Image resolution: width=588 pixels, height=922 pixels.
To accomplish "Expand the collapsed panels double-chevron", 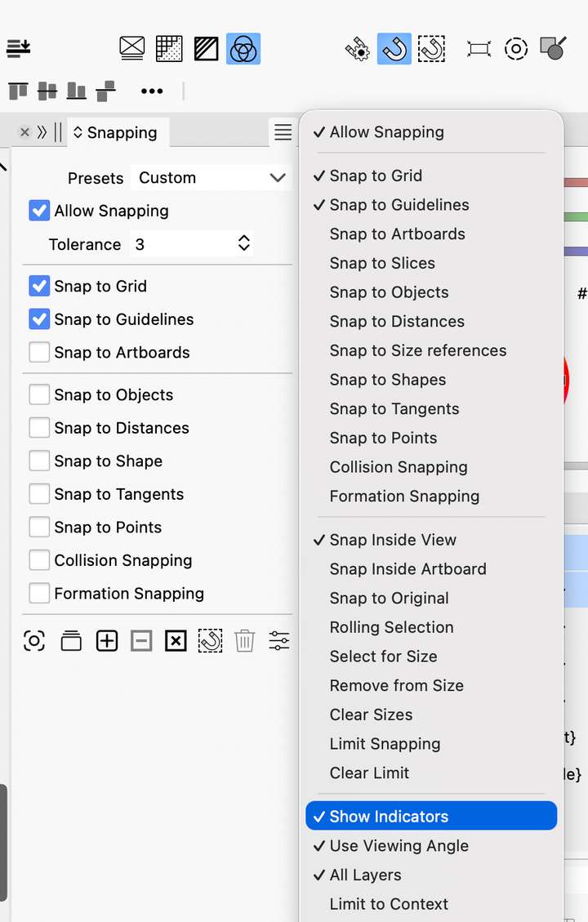I will coord(42,132).
